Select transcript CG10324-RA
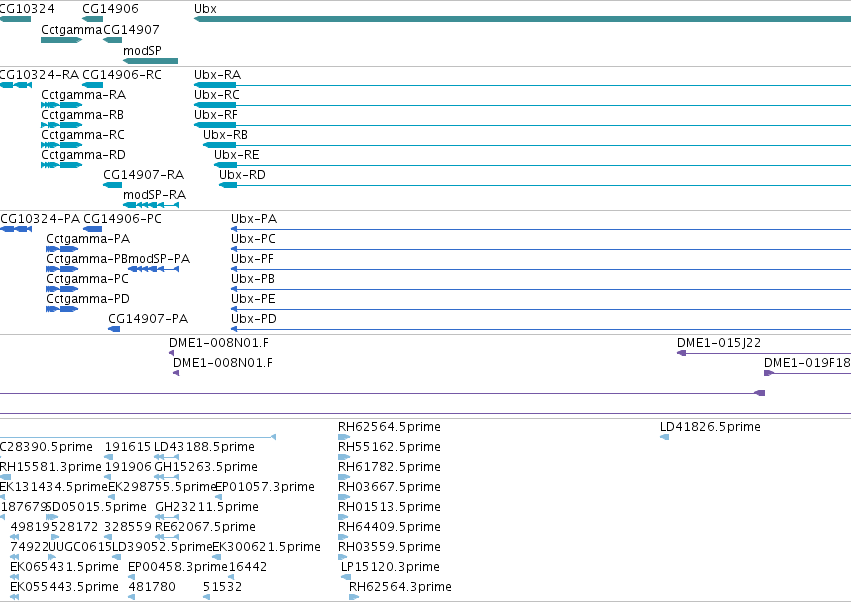 [x=16, y=85]
